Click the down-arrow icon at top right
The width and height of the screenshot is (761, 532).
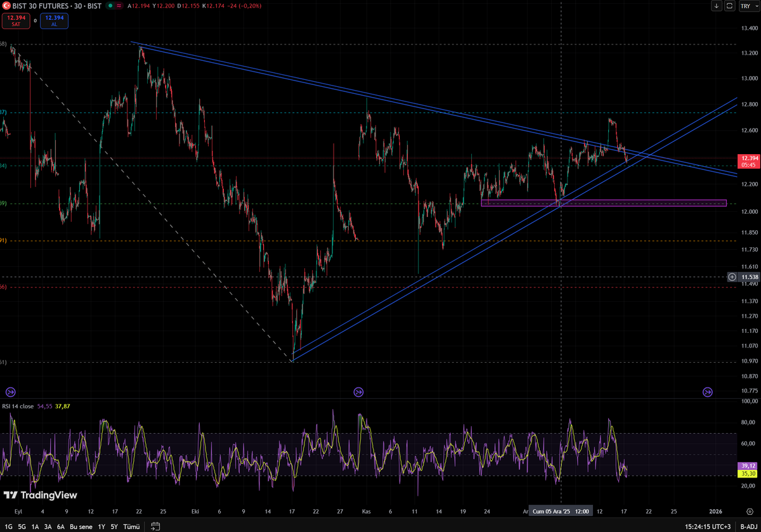(x=717, y=6)
